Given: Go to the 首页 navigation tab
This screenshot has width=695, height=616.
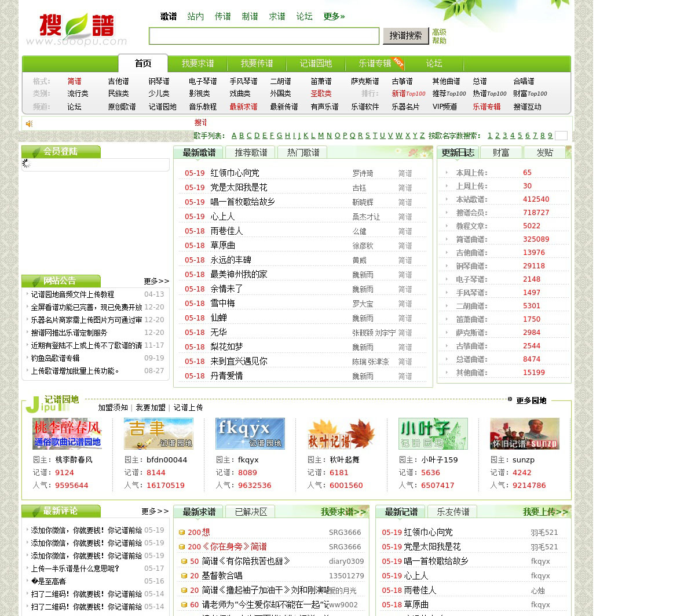Looking at the screenshot, I should point(143,63).
